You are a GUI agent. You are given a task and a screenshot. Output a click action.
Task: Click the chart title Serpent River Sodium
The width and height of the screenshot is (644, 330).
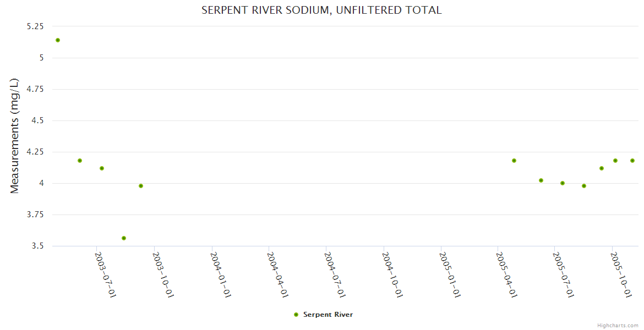(321, 10)
